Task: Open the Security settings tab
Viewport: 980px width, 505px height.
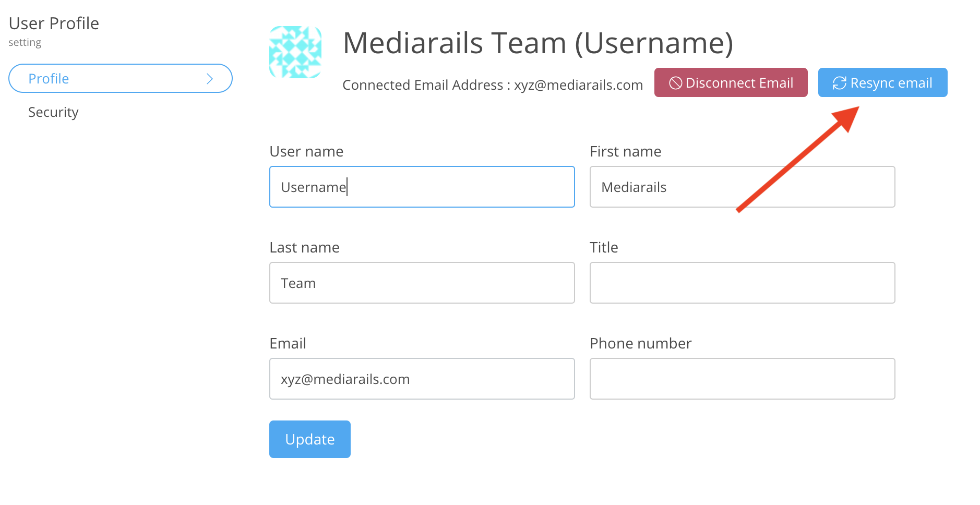Action: 53,112
